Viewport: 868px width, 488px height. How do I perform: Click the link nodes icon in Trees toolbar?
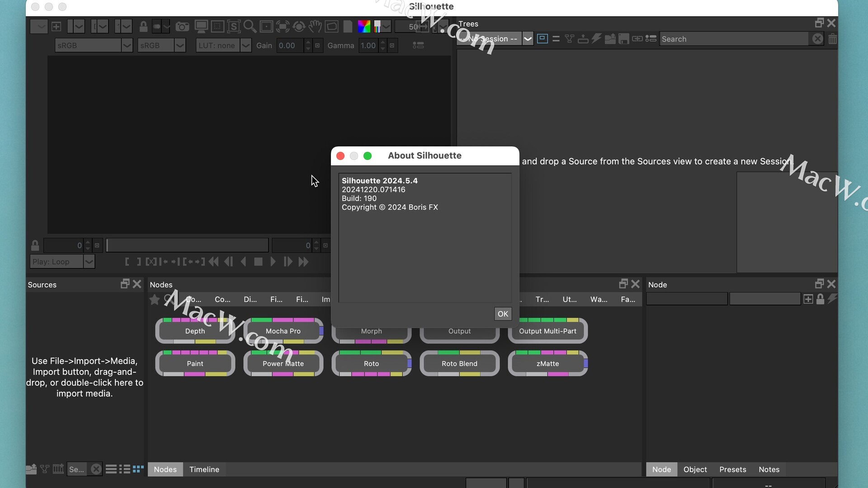[x=637, y=39]
